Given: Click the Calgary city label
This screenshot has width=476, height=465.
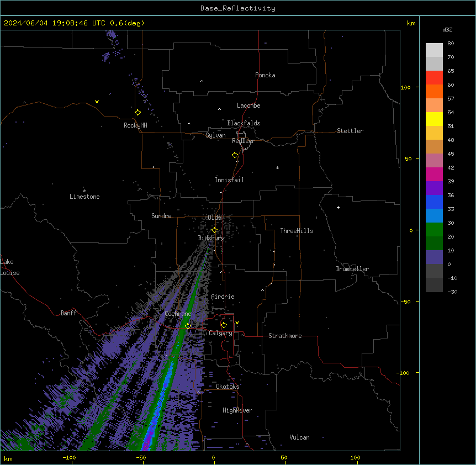Looking at the screenshot, I should [x=220, y=333].
